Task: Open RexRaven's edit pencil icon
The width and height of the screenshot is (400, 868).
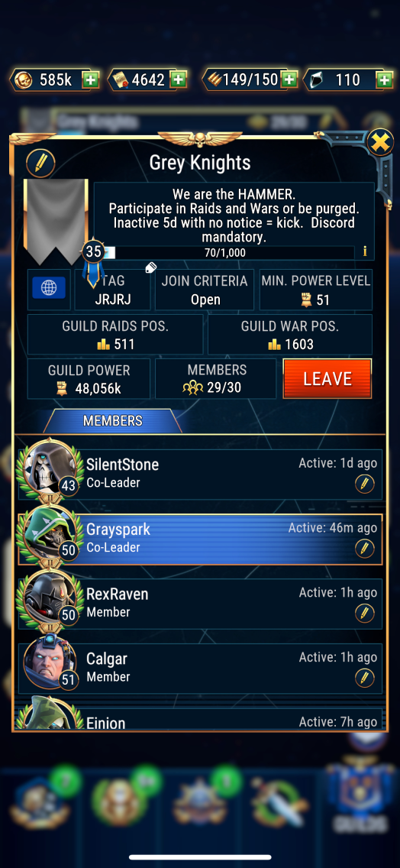Action: point(364,614)
